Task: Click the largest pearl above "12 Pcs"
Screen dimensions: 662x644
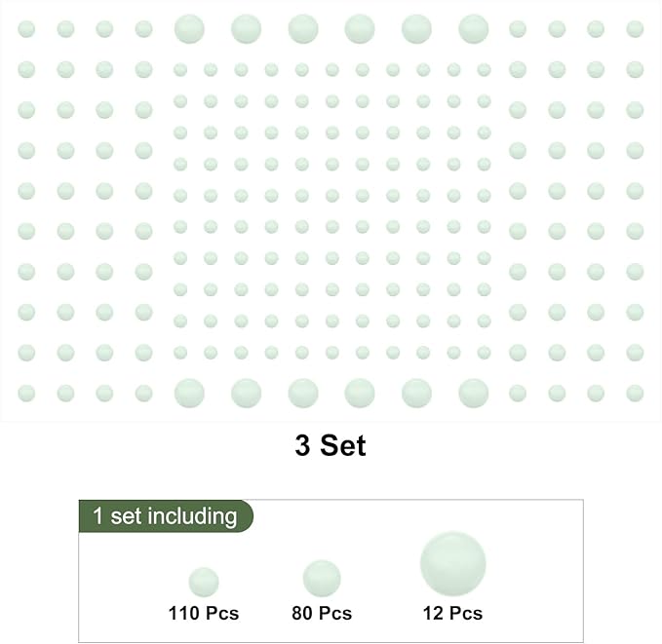Action: pos(453,565)
